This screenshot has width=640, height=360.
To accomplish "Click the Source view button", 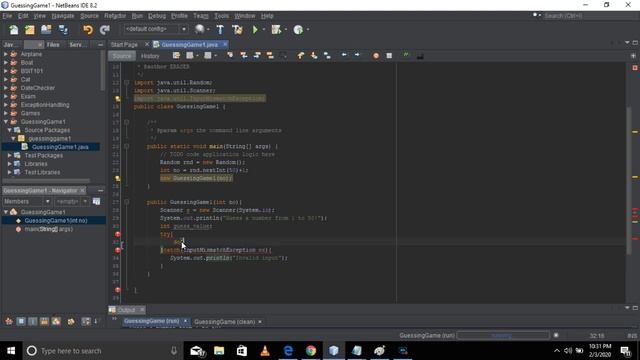I will pyautogui.click(x=122, y=56).
